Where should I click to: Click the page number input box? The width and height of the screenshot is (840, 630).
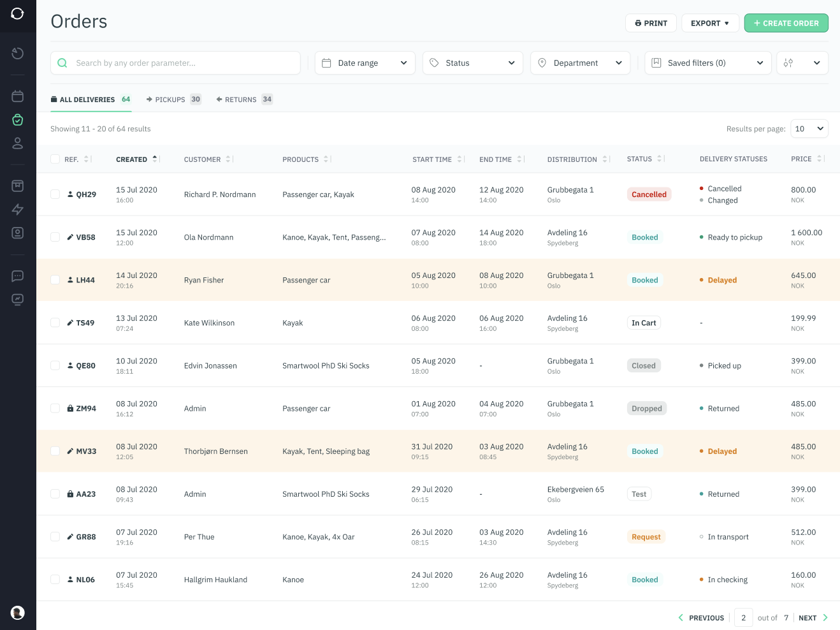tap(743, 618)
